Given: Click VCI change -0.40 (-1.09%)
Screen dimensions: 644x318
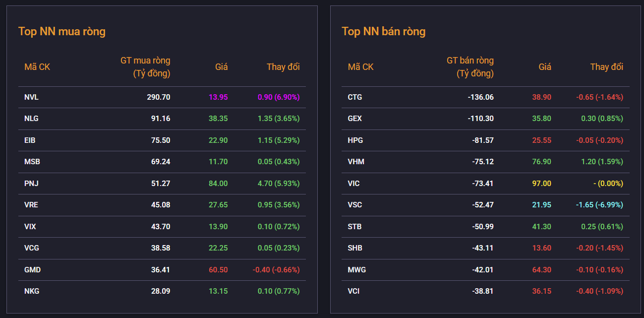Looking at the screenshot, I should (x=600, y=291).
